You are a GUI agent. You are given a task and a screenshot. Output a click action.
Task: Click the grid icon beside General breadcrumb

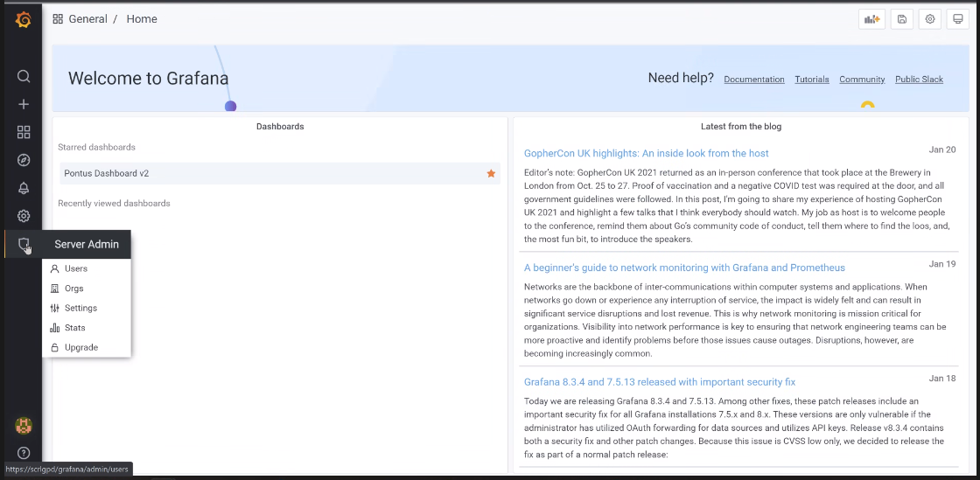click(x=58, y=19)
